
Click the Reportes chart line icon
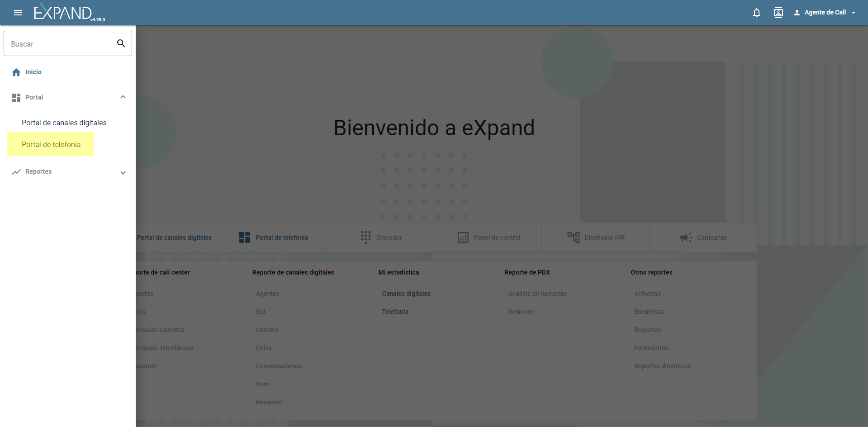coord(16,172)
